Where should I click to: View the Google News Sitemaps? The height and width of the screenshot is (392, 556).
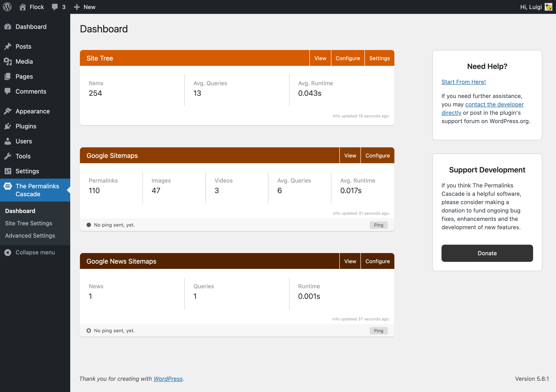pos(350,261)
